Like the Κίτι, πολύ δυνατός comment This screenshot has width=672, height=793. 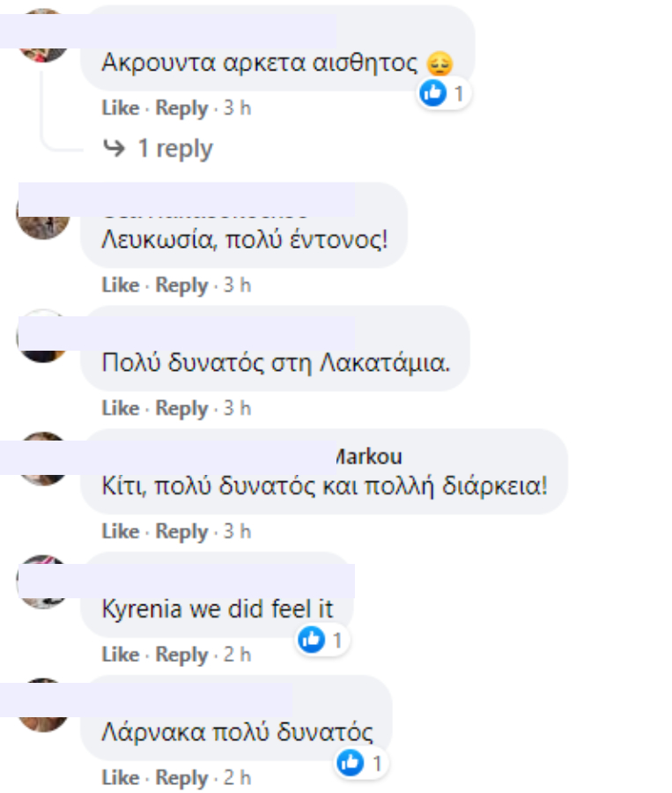(121, 531)
